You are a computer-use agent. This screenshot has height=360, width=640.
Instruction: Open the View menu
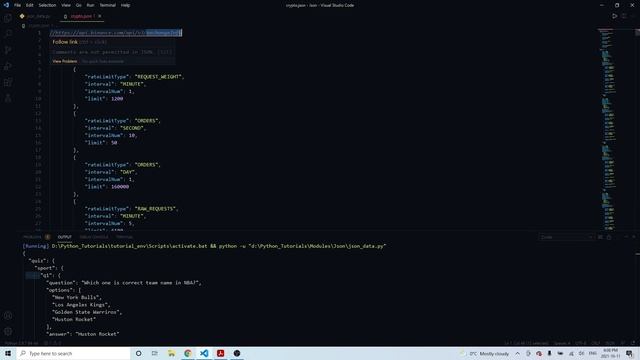66,5
